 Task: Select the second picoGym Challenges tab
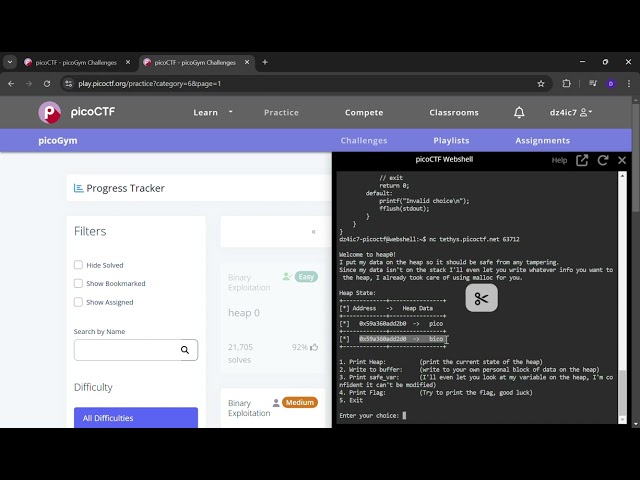point(195,62)
